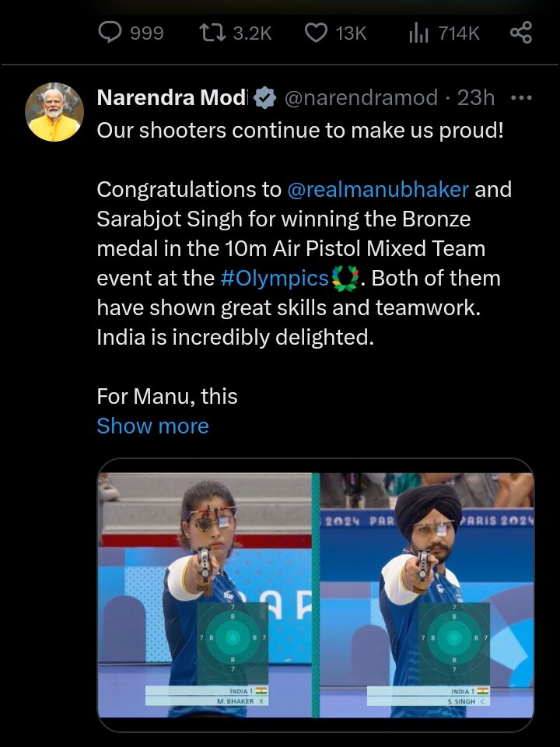Click the 3.2K reposts count
560x747 pixels.
coord(252,33)
